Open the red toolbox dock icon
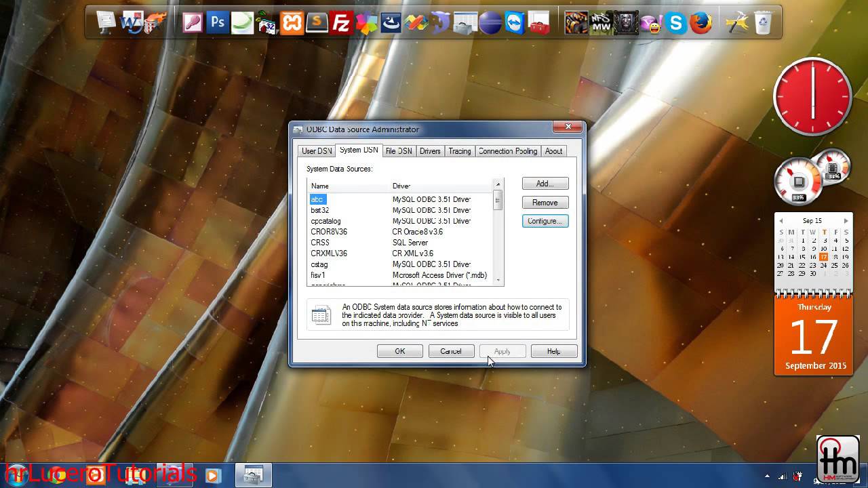The width and height of the screenshot is (868, 488). pyautogui.click(x=539, y=23)
